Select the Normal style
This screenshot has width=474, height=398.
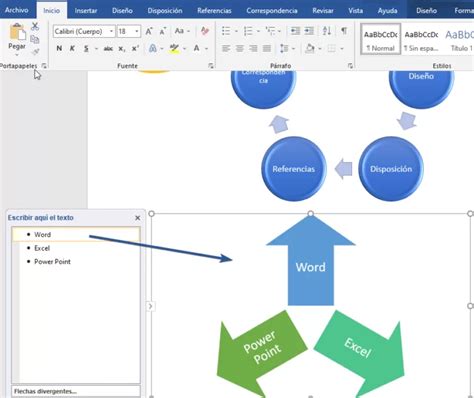(x=381, y=39)
